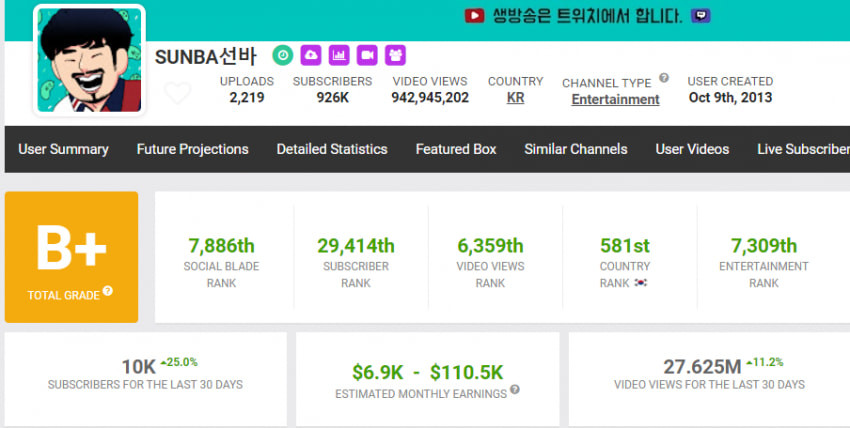Favorite the channel with the heart icon
Viewport: 850px width, 428px height.
point(178,93)
